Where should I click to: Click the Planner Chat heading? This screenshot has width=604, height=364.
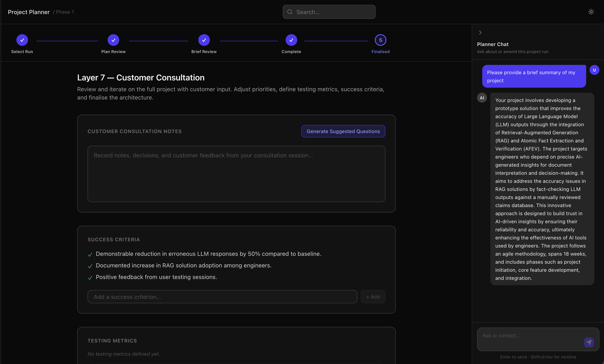click(493, 44)
